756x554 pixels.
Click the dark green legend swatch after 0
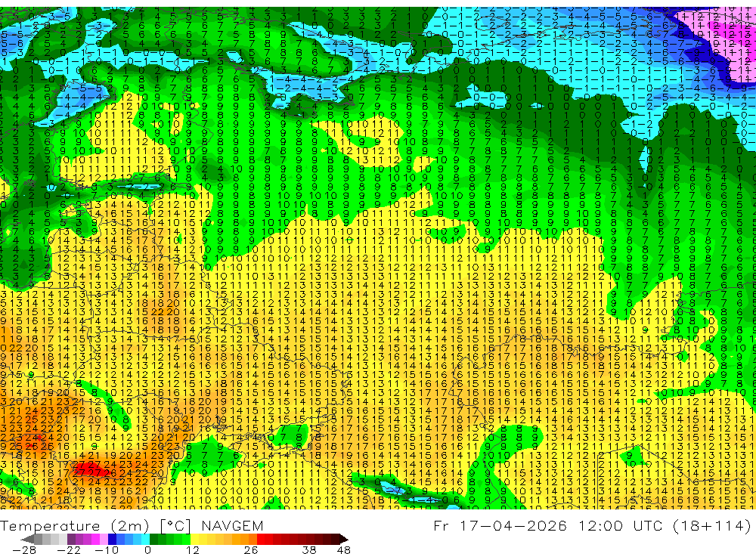pos(153,539)
